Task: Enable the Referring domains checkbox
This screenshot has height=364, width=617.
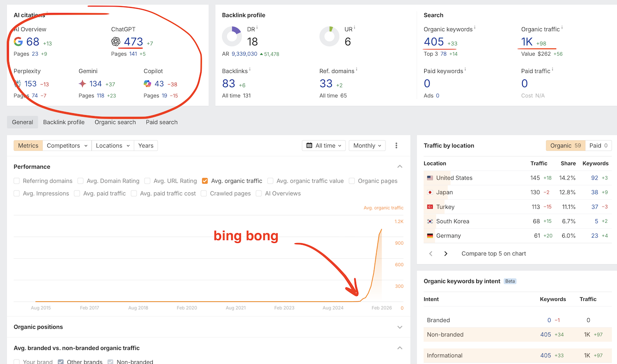Action: pyautogui.click(x=17, y=181)
